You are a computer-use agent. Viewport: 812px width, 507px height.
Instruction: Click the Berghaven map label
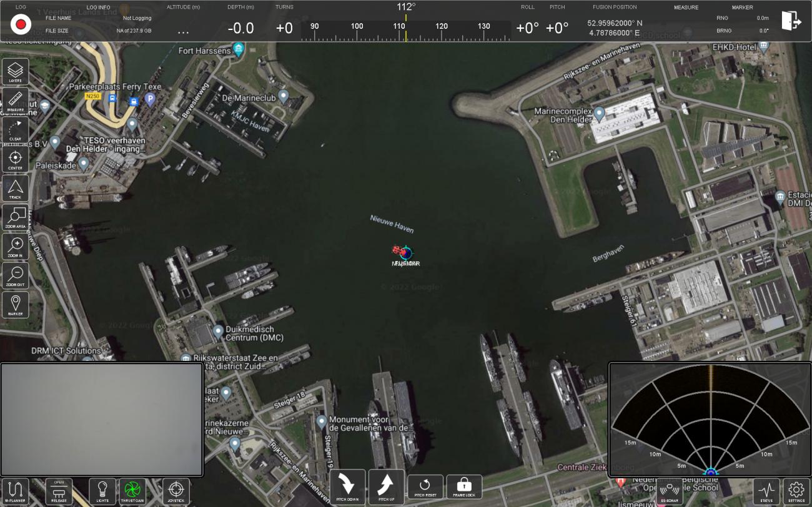pos(608,254)
